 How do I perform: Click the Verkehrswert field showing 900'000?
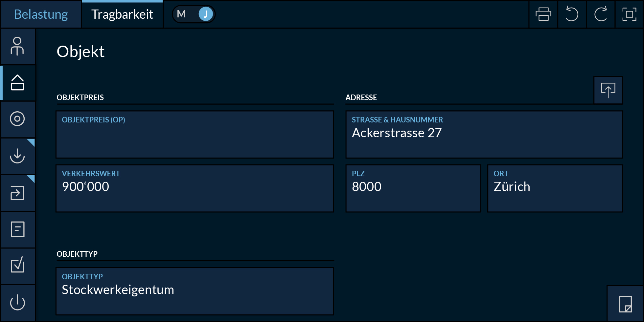coord(195,188)
